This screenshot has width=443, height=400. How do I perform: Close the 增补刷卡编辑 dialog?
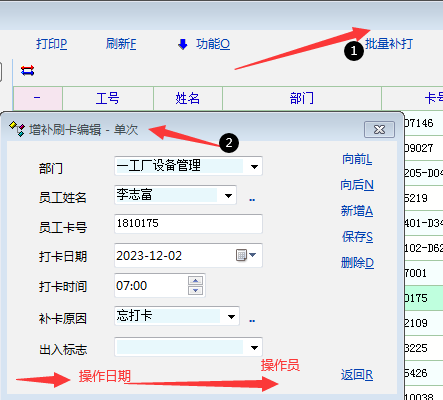pyautogui.click(x=379, y=129)
